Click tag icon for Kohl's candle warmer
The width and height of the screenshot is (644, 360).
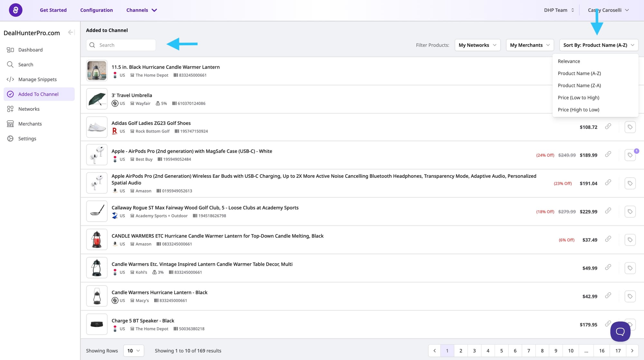pyautogui.click(x=630, y=268)
